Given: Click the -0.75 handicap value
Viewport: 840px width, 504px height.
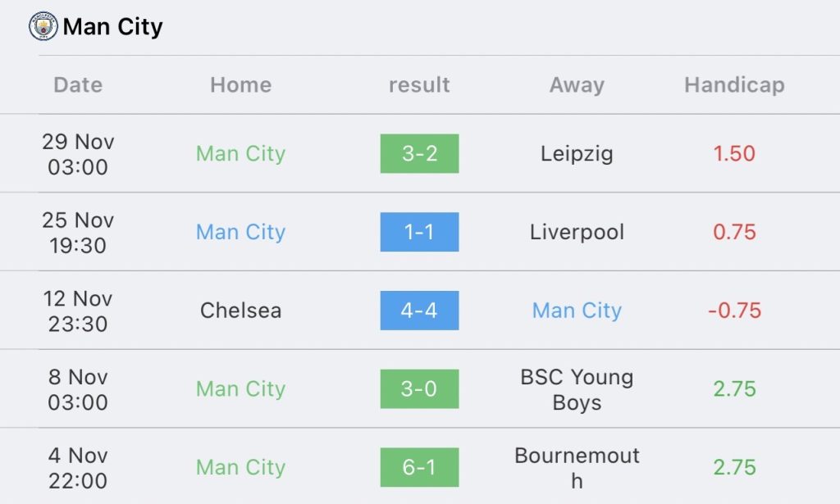Looking at the screenshot, I should [x=734, y=311].
